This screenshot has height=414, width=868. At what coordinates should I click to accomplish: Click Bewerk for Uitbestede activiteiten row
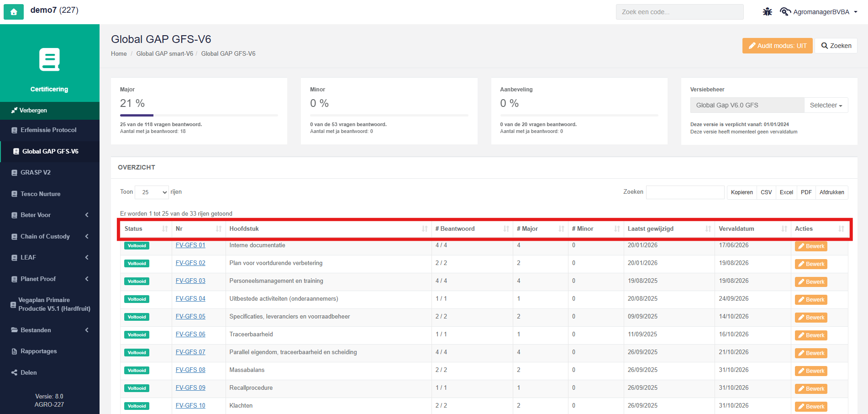click(x=811, y=300)
